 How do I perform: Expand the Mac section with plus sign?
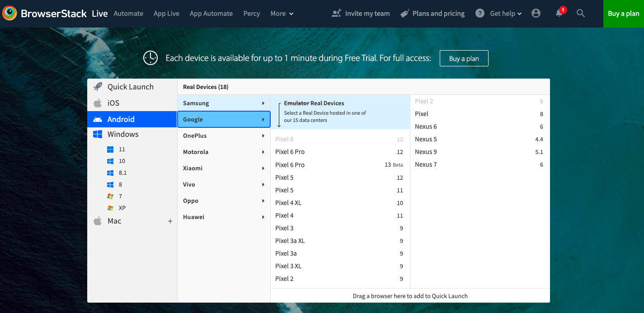(x=170, y=221)
